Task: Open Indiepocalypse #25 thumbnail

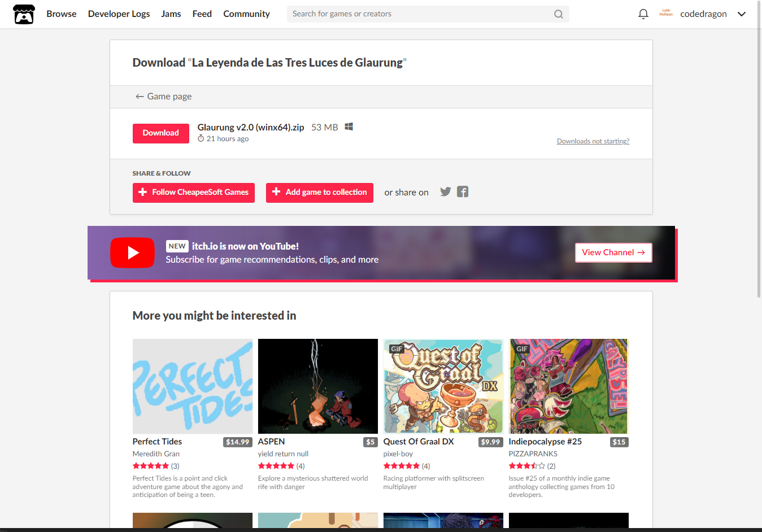Action: pos(569,386)
